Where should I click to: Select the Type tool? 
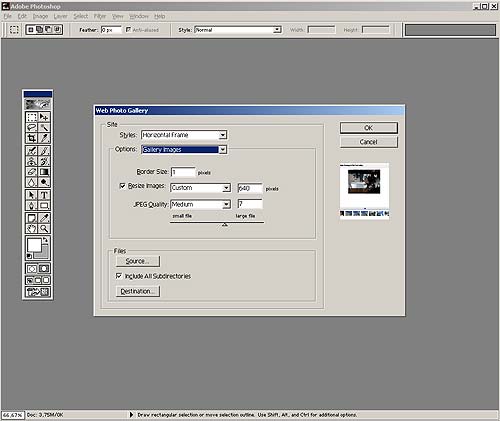pos(44,195)
